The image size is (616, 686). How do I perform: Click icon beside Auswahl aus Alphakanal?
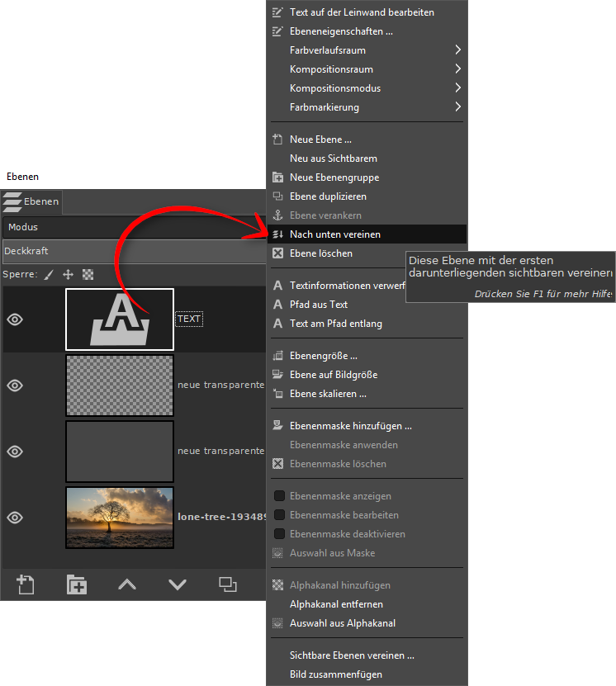click(x=277, y=623)
